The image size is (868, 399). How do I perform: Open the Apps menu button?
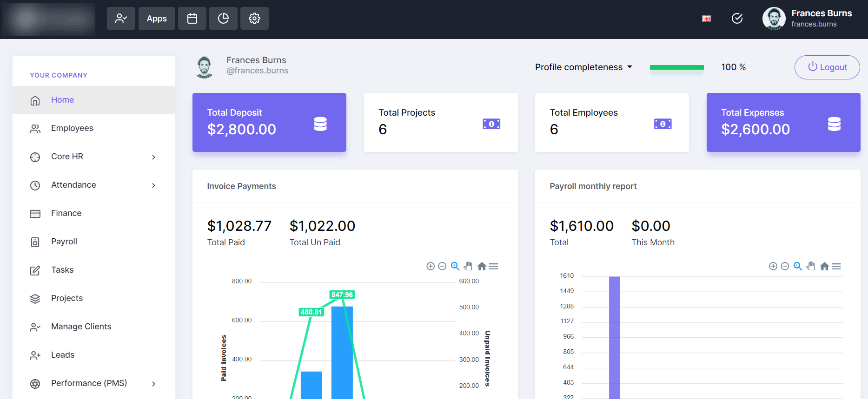(157, 19)
